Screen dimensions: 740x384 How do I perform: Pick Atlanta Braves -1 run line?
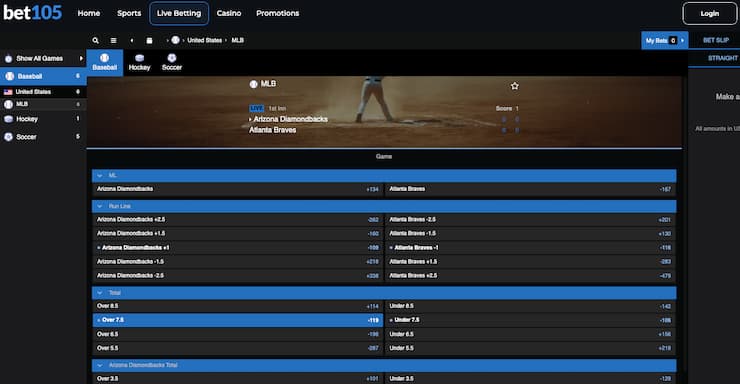pos(531,248)
